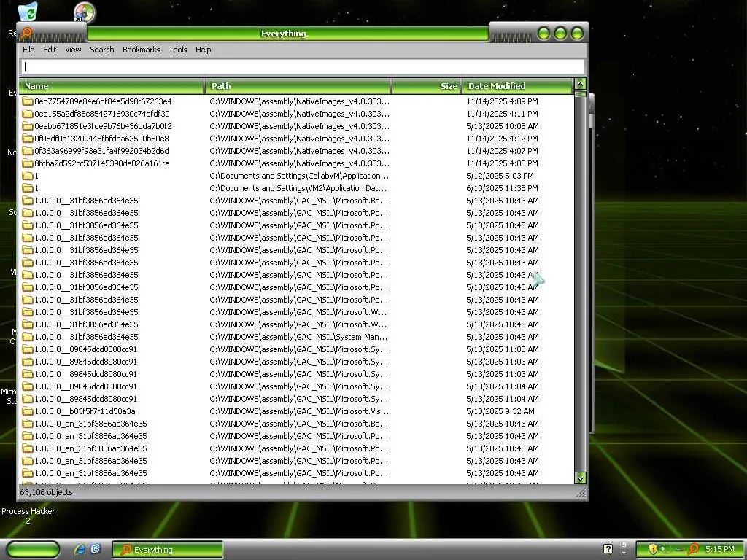The width and height of the screenshot is (747, 560).
Task: Click the "63,106 objects" status bar text
Action: [x=46, y=492]
